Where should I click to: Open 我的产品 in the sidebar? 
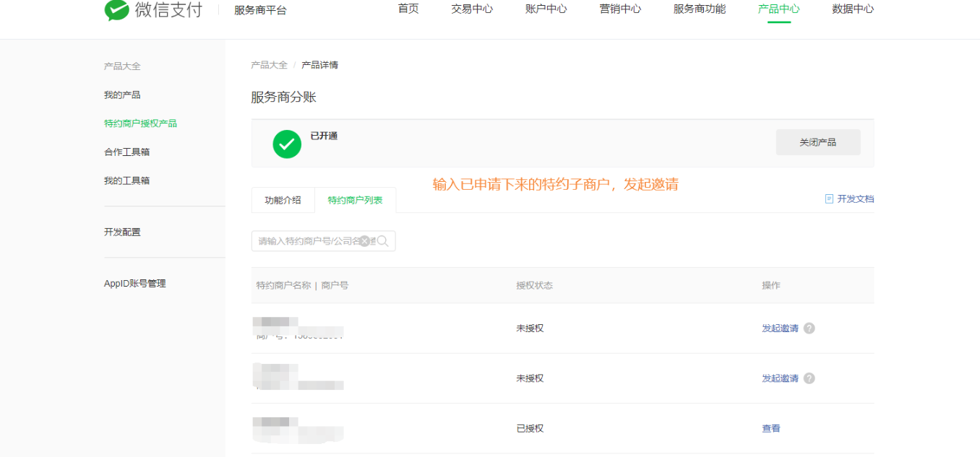click(122, 95)
